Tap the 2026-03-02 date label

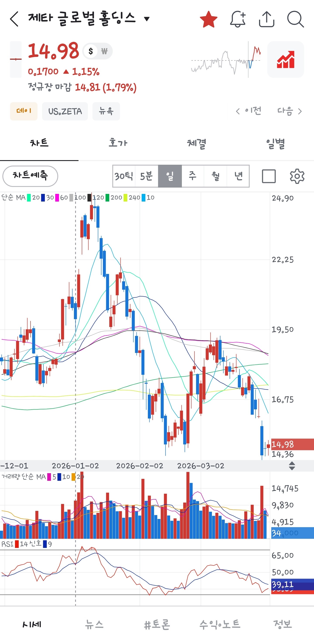click(201, 466)
